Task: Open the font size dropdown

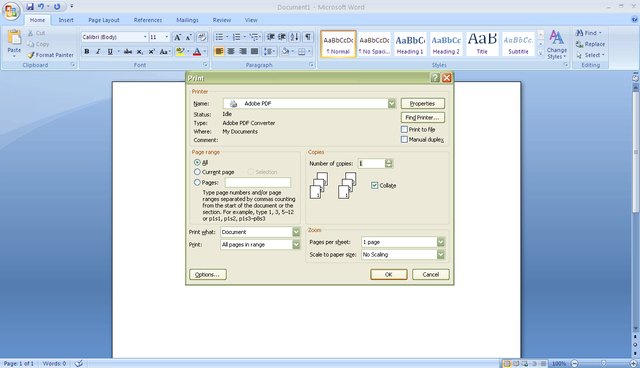Action: coord(167,37)
